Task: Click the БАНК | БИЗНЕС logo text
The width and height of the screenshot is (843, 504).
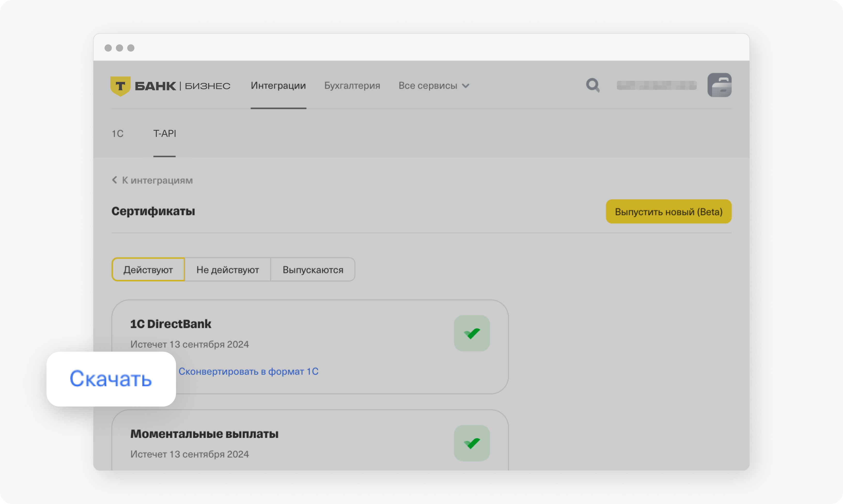Action: coord(182,86)
